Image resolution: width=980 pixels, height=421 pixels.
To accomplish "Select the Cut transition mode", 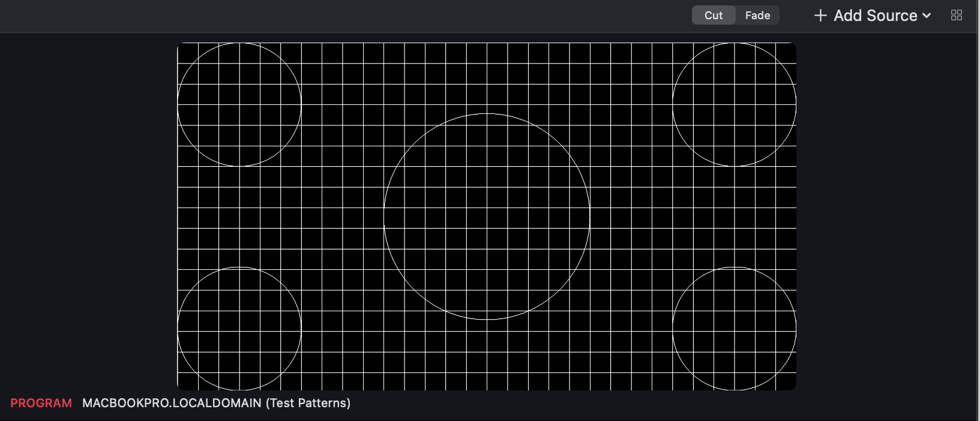I will [714, 16].
